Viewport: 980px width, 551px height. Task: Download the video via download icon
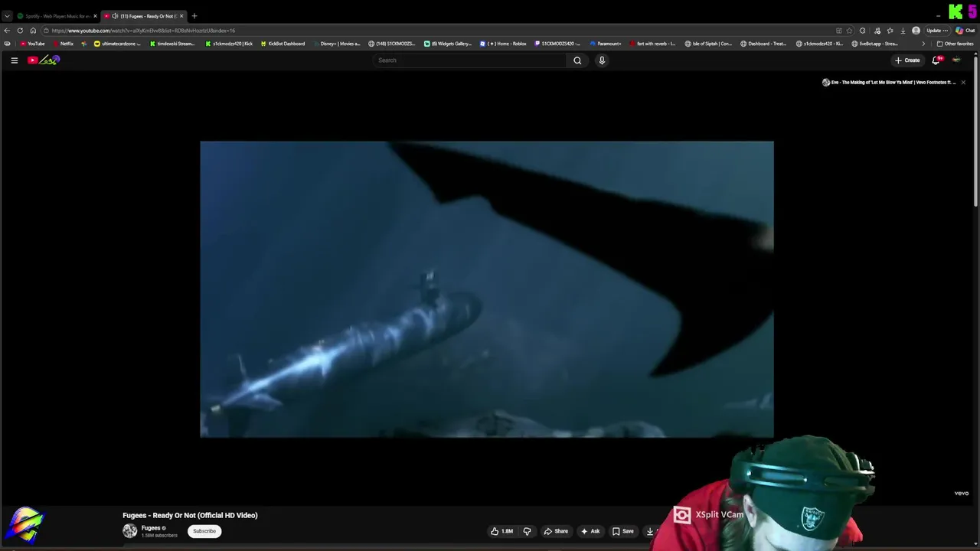(650, 531)
